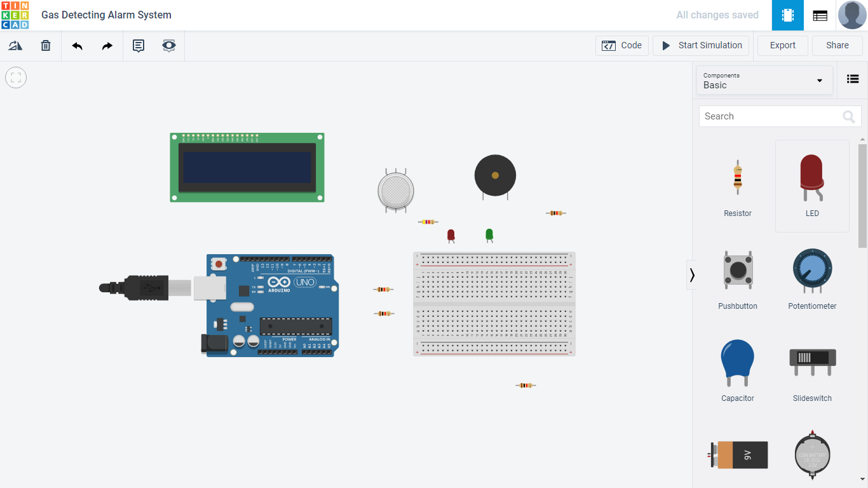Open the Code editor
Image resolution: width=868 pixels, height=488 pixels.
(621, 45)
